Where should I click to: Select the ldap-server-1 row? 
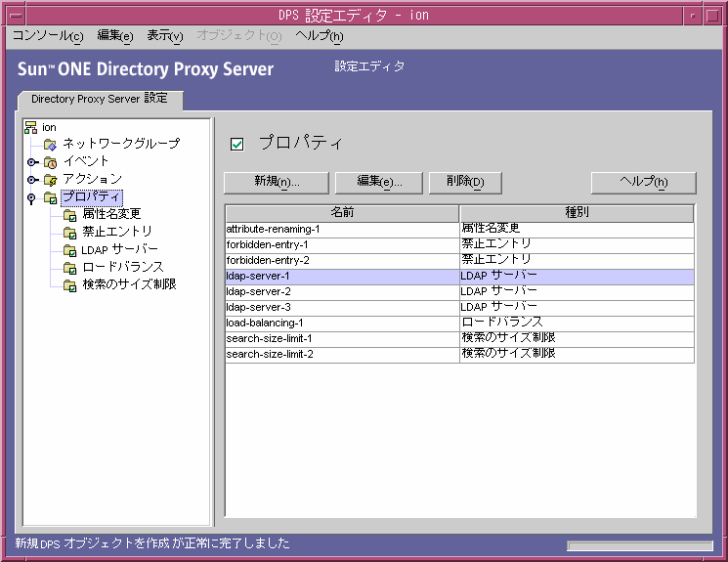pyautogui.click(x=459, y=277)
